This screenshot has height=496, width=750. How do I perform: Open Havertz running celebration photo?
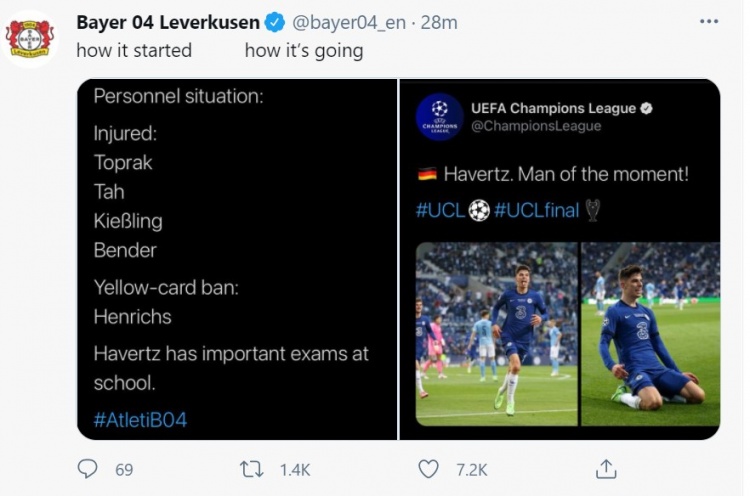pyautogui.click(x=496, y=334)
